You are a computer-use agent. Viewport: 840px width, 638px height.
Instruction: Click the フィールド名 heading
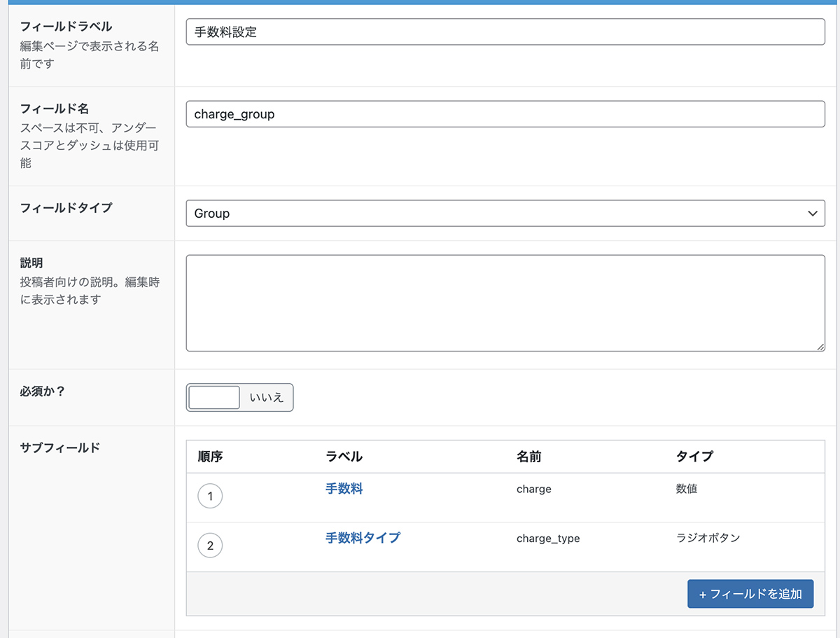point(55,109)
